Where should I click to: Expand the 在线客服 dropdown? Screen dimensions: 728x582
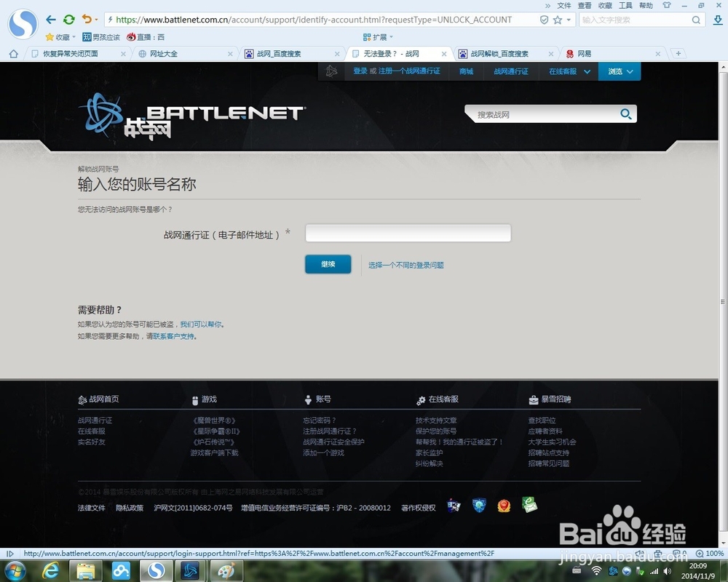tap(570, 71)
